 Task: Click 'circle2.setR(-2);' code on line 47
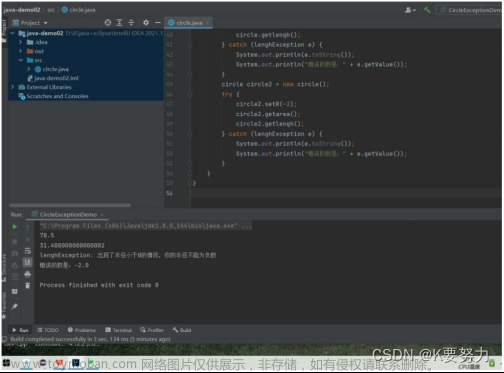click(x=266, y=104)
